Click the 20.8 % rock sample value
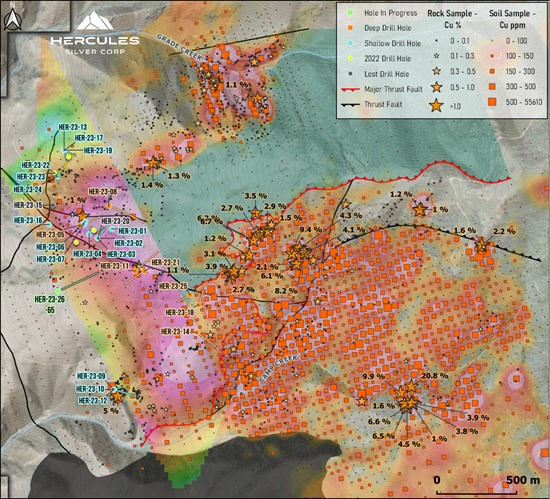The width and height of the screenshot is (550, 499). [435, 376]
